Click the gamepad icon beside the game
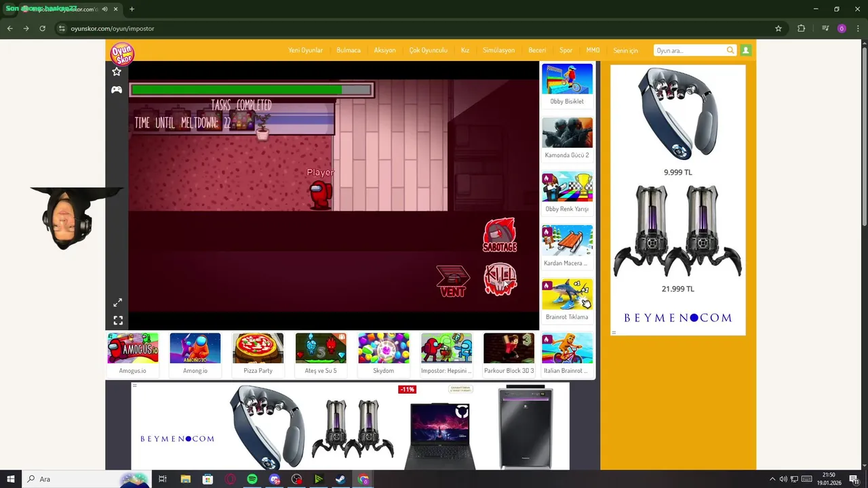 (x=117, y=89)
